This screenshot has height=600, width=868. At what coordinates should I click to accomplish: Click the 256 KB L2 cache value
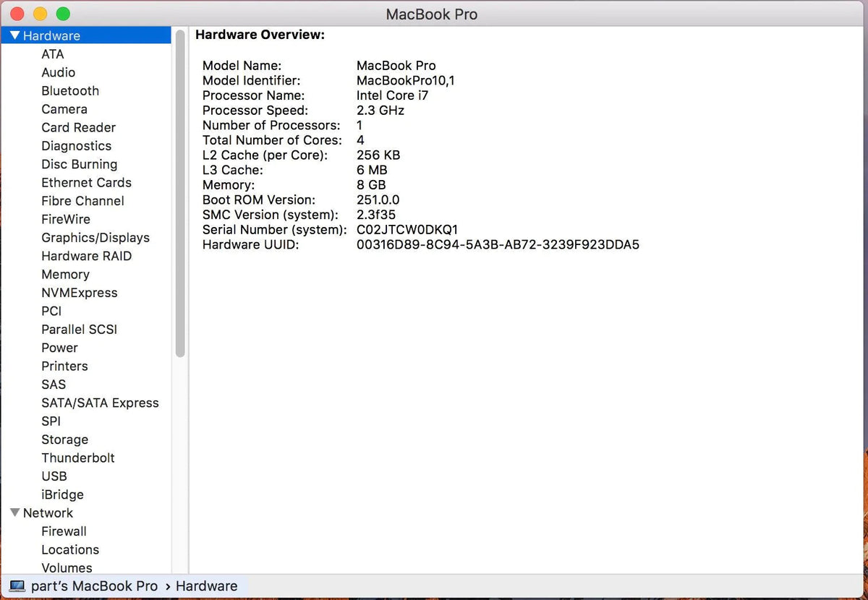pyautogui.click(x=378, y=155)
